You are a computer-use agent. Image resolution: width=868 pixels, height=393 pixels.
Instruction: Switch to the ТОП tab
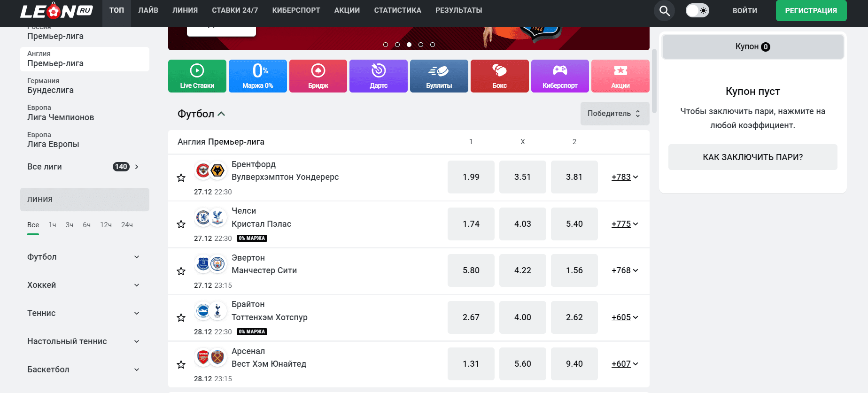click(116, 10)
